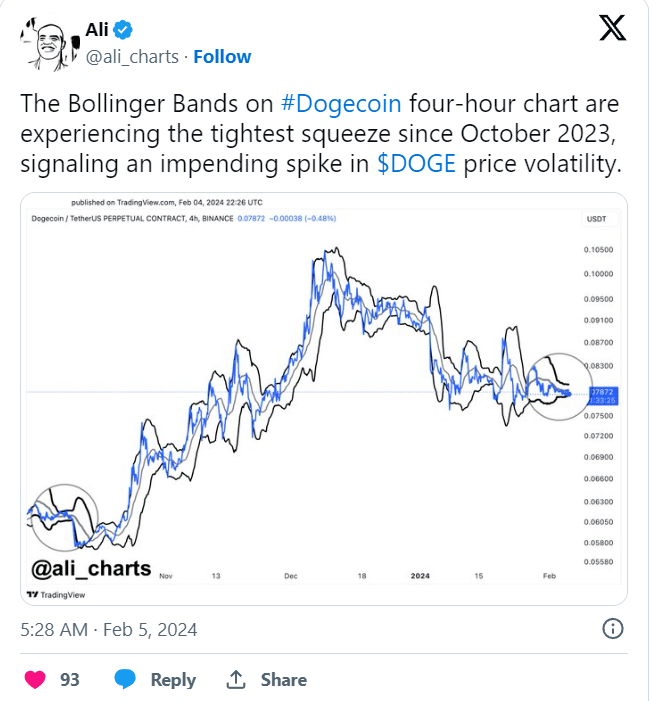The image size is (653, 701).
Task: Click Ali's profile avatar image
Action: point(50,44)
